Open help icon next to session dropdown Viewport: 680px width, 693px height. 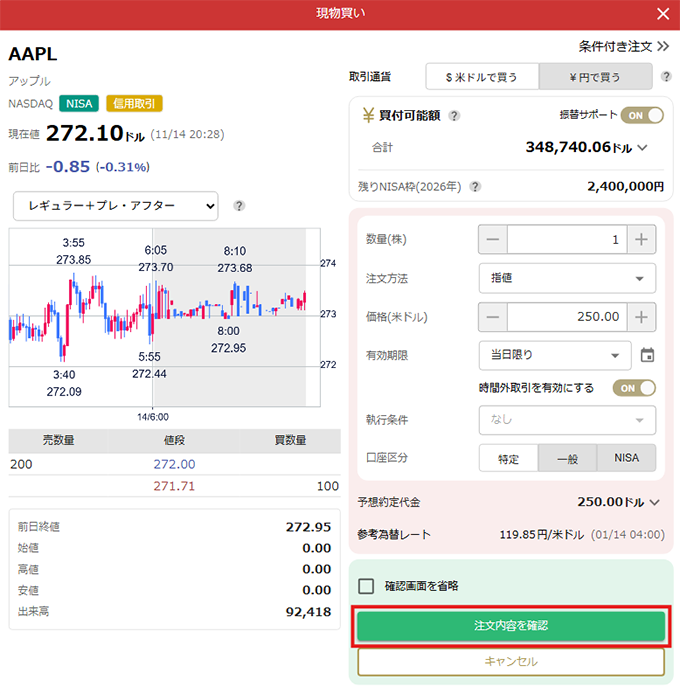coord(239,206)
